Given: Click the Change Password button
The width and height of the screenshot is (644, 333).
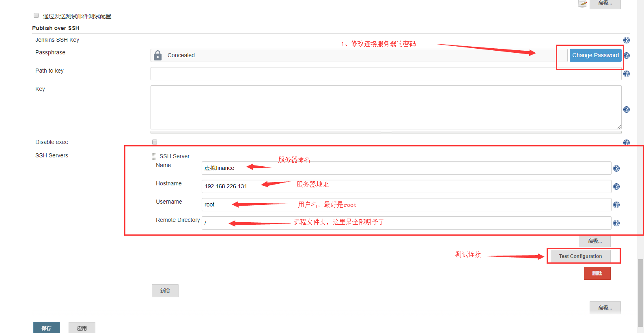Looking at the screenshot, I should (x=595, y=55).
